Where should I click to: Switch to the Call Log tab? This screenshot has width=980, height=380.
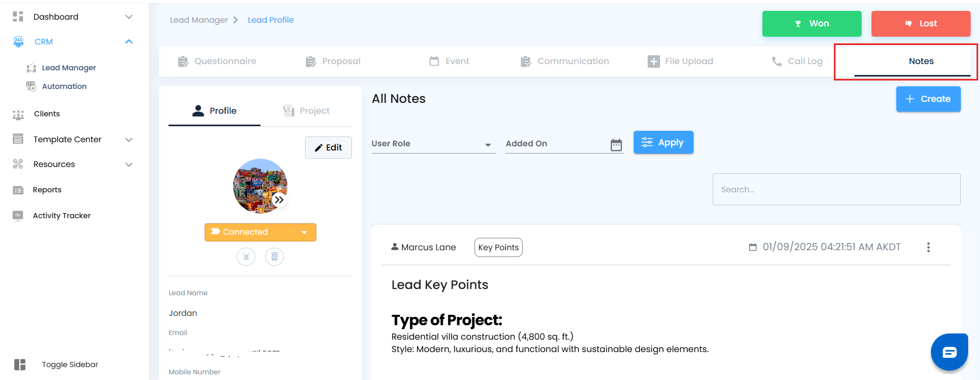click(x=797, y=62)
